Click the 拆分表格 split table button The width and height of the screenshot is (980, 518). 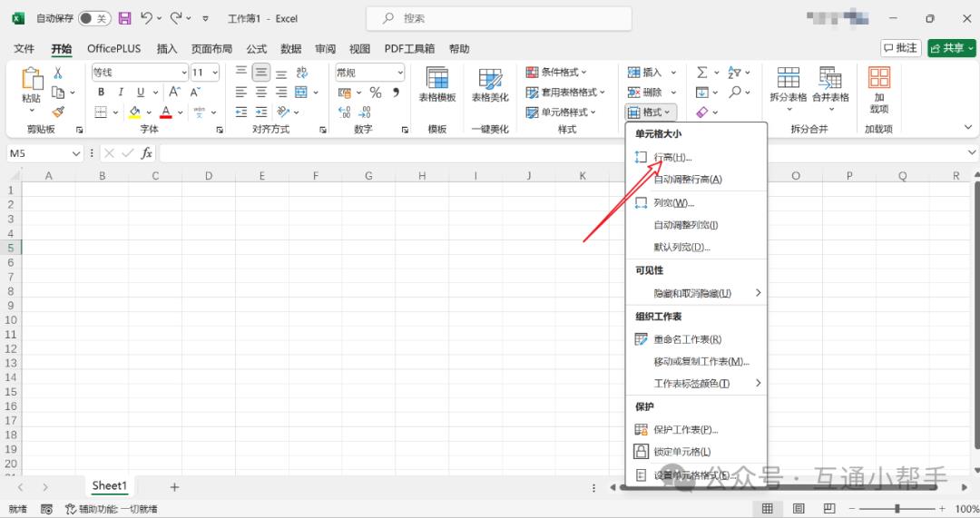coord(789,89)
